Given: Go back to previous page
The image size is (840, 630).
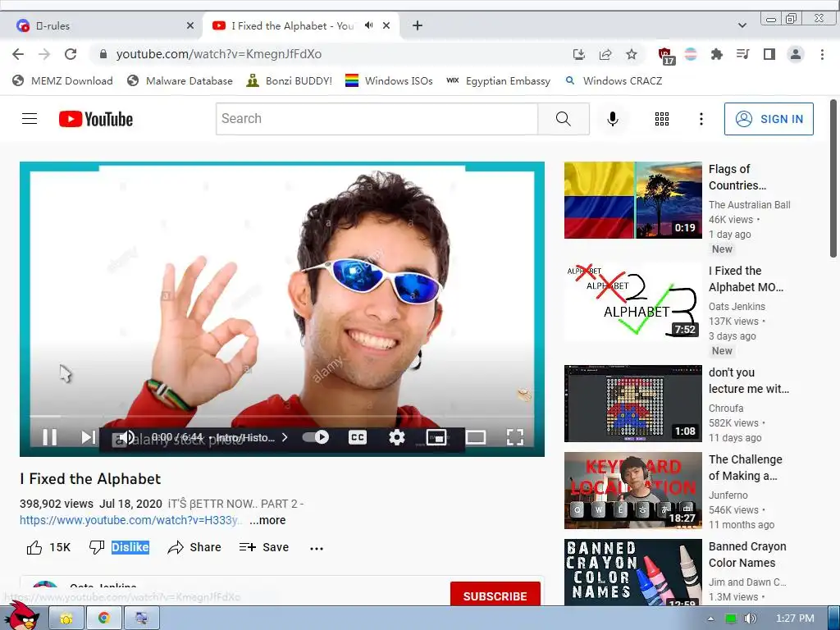Looking at the screenshot, I should pyautogui.click(x=18, y=54).
